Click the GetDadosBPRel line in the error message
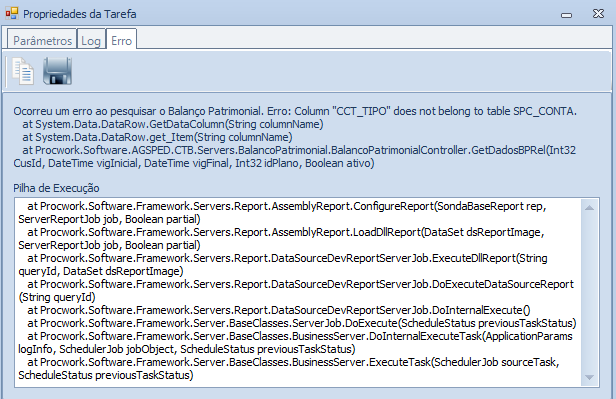The image size is (616, 399). click(295, 156)
